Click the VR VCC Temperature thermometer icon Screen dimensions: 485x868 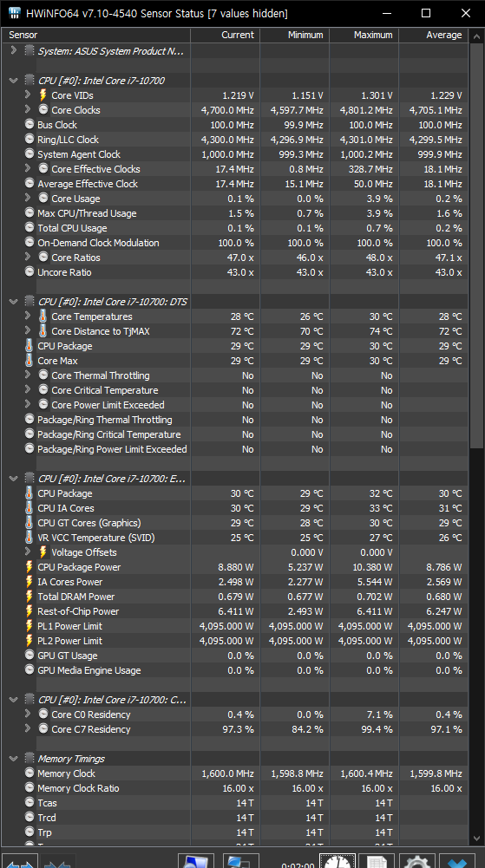29,537
